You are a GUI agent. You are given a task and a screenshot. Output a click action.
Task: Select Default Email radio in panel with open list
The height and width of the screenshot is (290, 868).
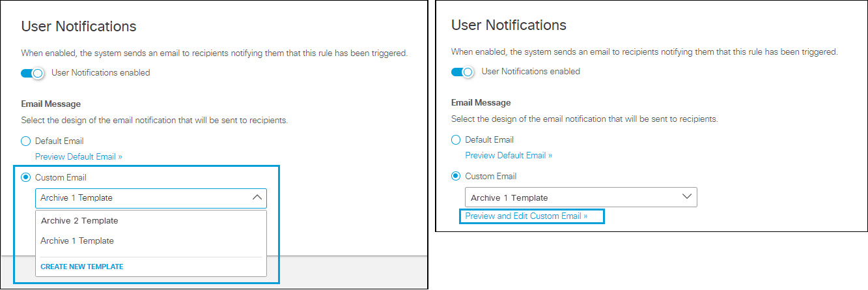26,141
